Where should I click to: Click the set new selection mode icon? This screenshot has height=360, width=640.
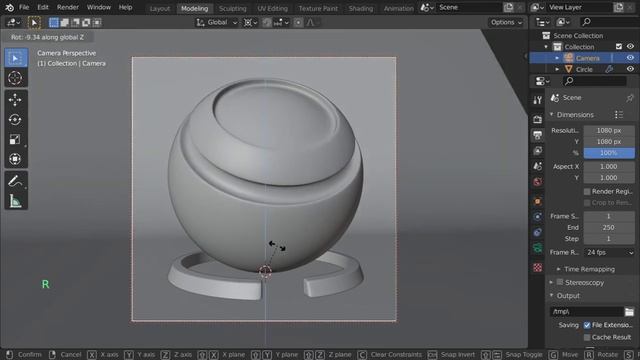coord(53,22)
